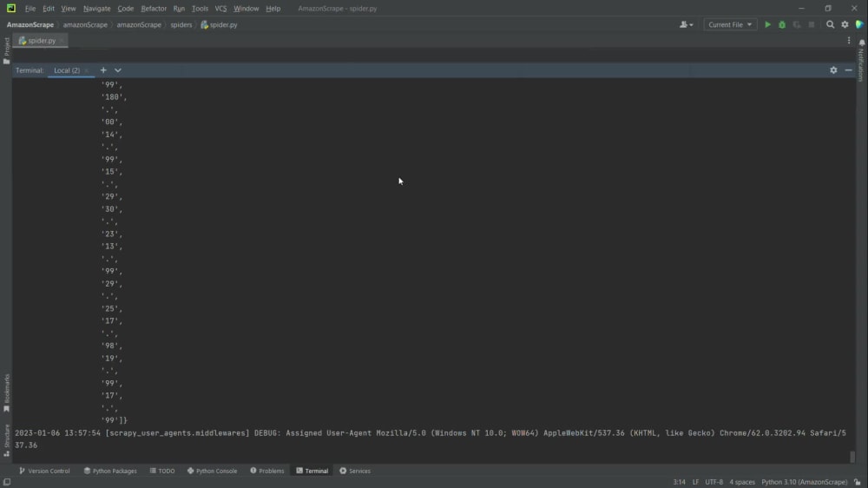Close the spider.py editor tab
Screen dimensions: 868x488
tap(62, 41)
